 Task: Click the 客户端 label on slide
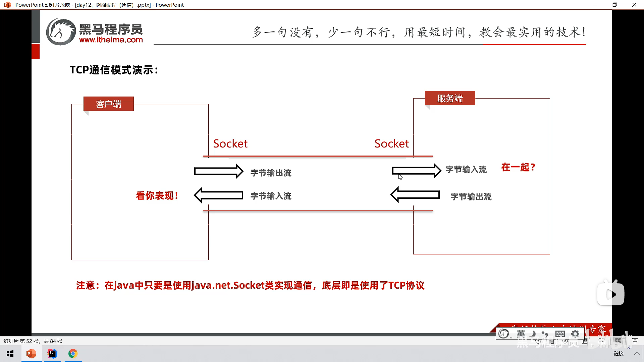pos(108,104)
